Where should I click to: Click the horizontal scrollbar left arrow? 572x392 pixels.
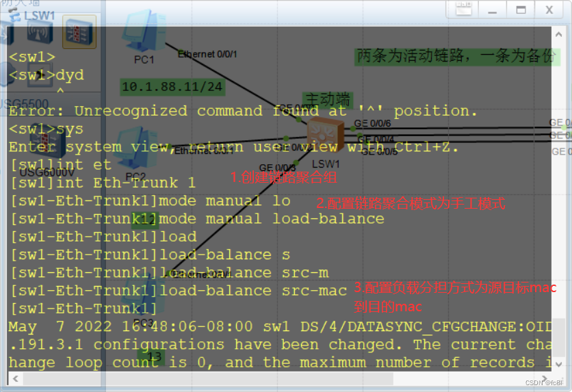click(15, 378)
